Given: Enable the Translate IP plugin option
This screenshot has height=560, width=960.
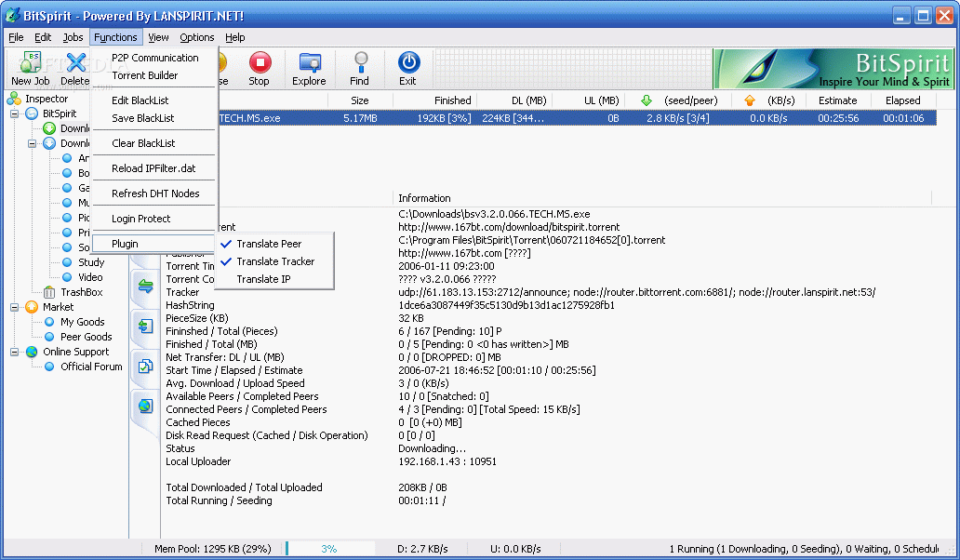Looking at the screenshot, I should [274, 279].
